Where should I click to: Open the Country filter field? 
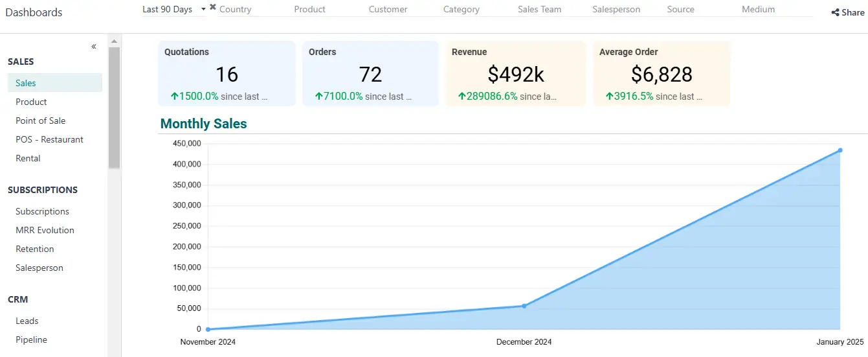point(254,10)
